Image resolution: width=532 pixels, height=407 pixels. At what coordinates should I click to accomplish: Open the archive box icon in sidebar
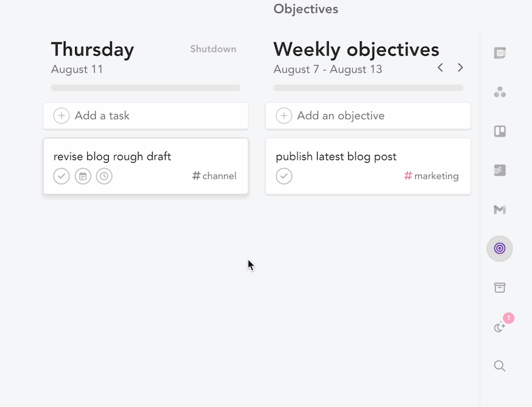point(499,288)
